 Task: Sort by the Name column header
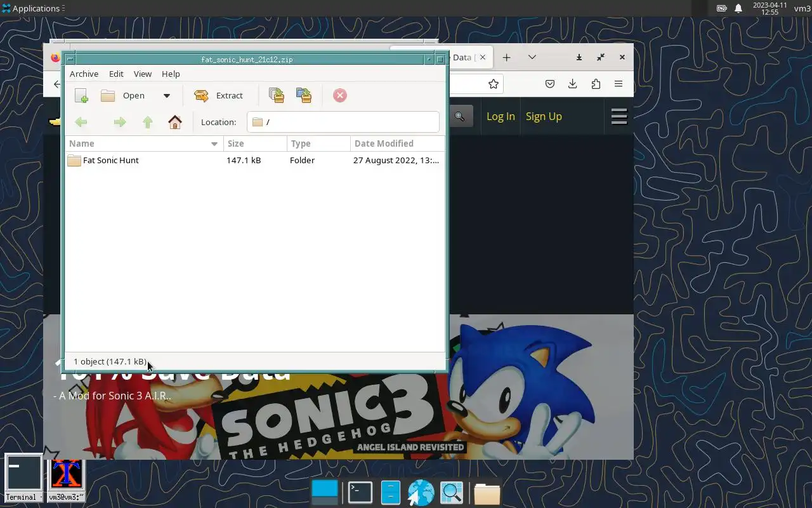coord(144,144)
